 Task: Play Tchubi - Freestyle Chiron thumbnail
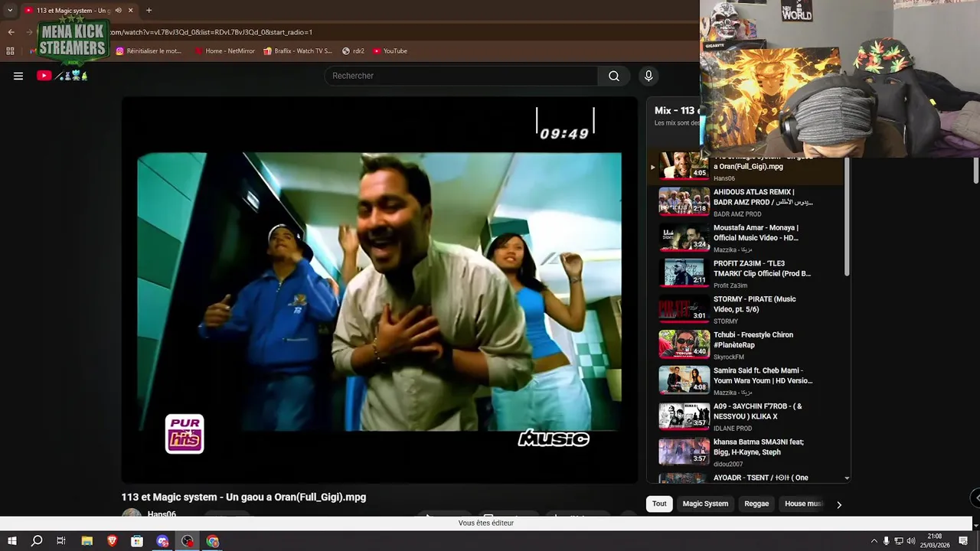[x=684, y=344]
